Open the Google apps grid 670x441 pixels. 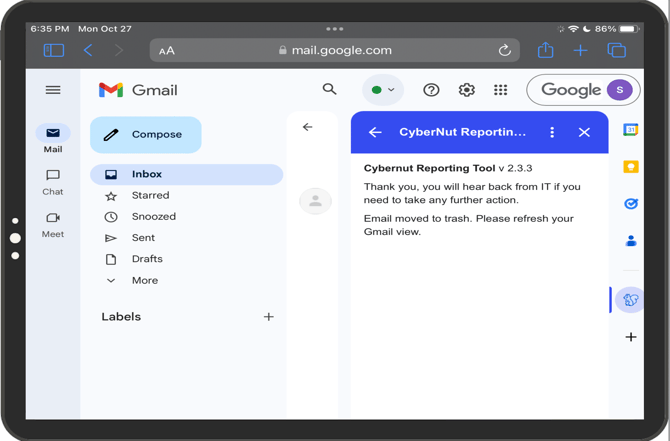click(500, 90)
